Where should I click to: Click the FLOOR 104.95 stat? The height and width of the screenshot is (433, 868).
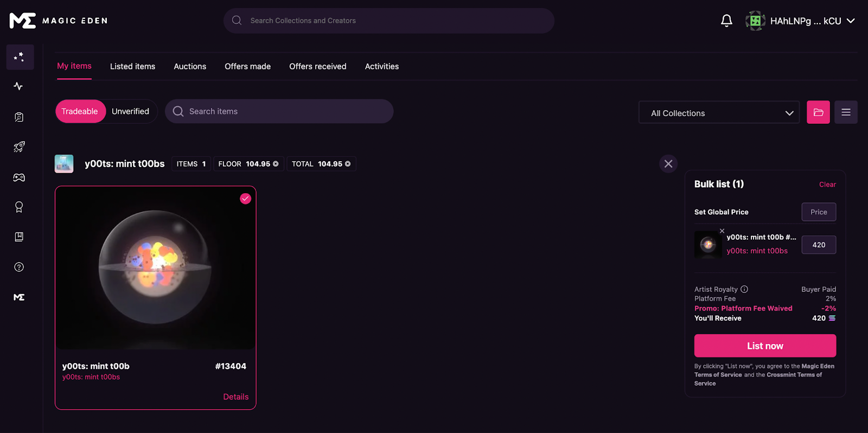click(248, 164)
